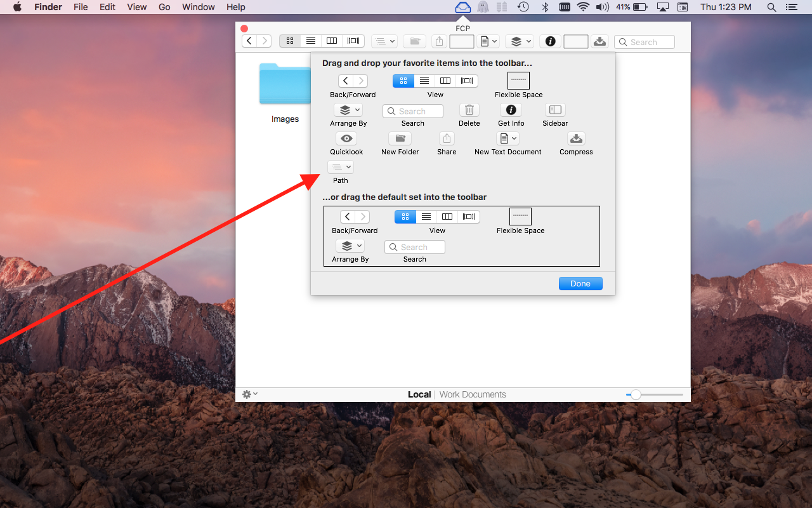Viewport: 812px width, 508px height.
Task: Select the Work Documents tab
Action: click(x=473, y=394)
